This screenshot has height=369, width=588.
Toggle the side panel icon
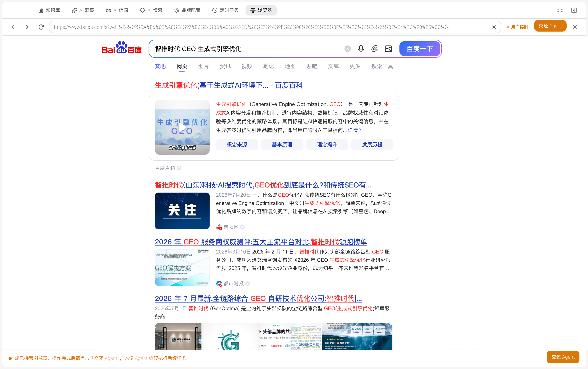[574, 10]
